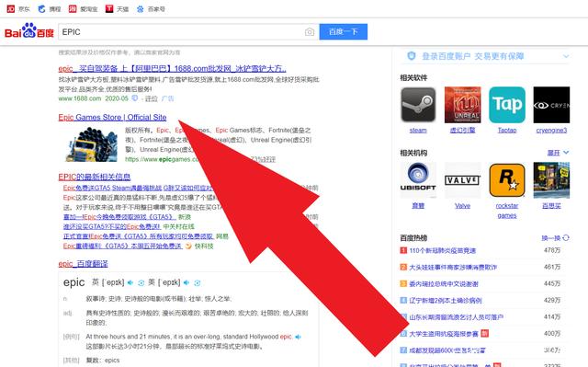The image size is (588, 367).
Task: Open the steam text link
Action: [x=418, y=131]
